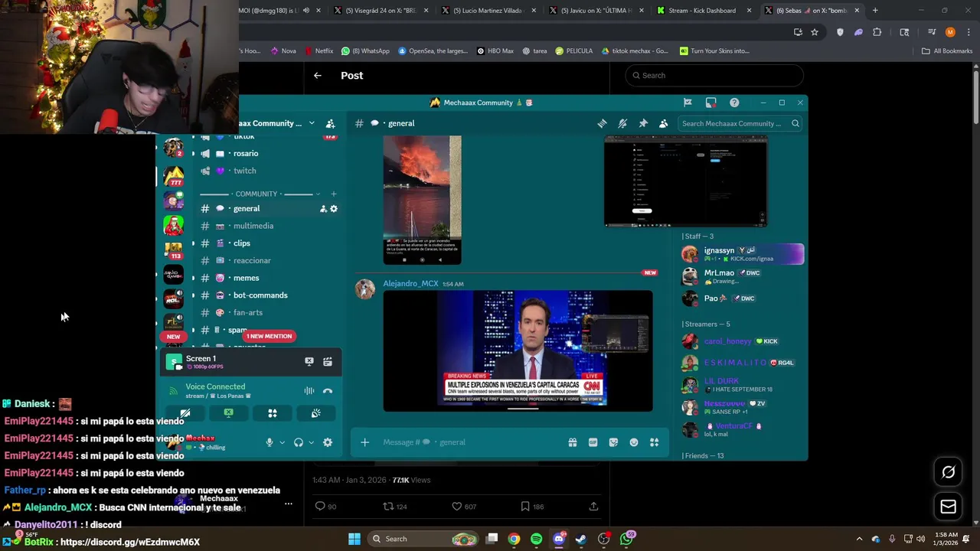Open the sticker picker in message bar

(613, 442)
